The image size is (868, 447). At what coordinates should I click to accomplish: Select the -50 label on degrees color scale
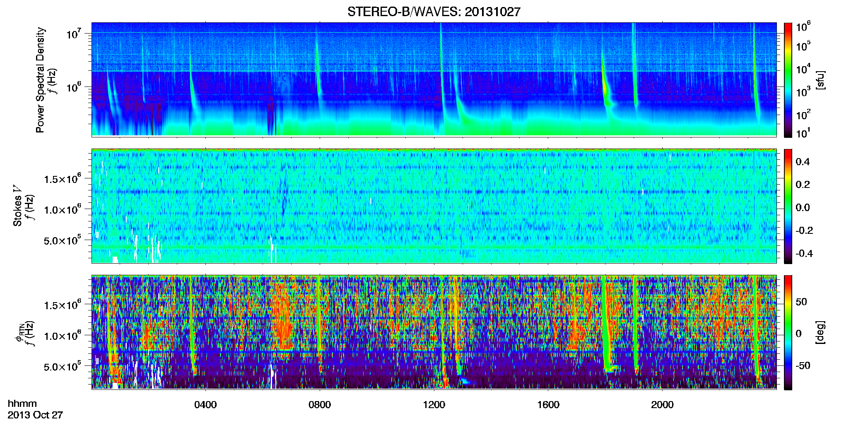(x=803, y=365)
